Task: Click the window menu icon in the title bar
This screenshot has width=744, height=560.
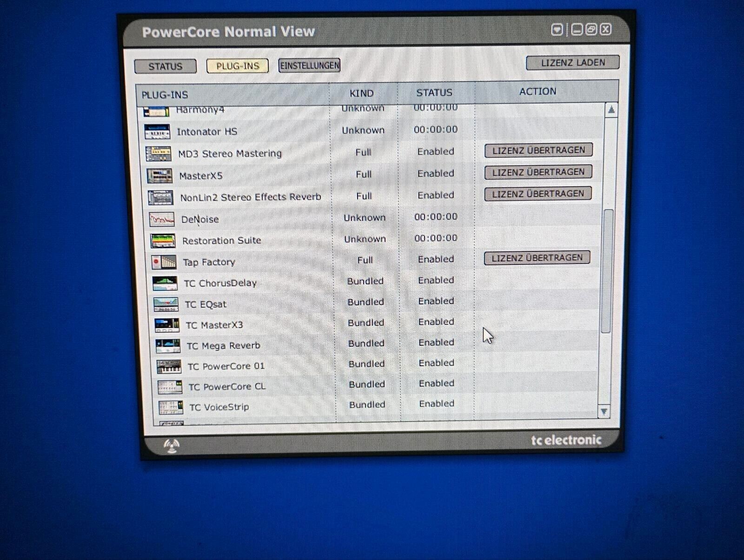Action: 557,30
